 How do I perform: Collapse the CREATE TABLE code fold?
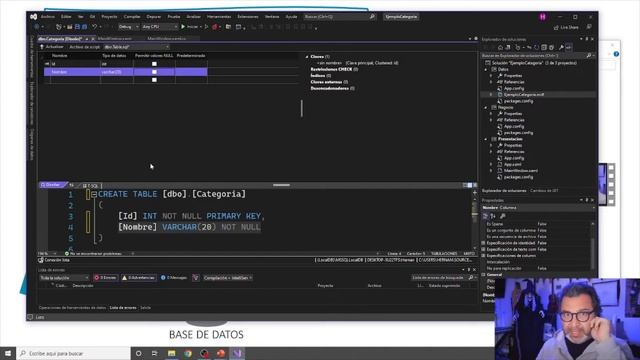94,194
